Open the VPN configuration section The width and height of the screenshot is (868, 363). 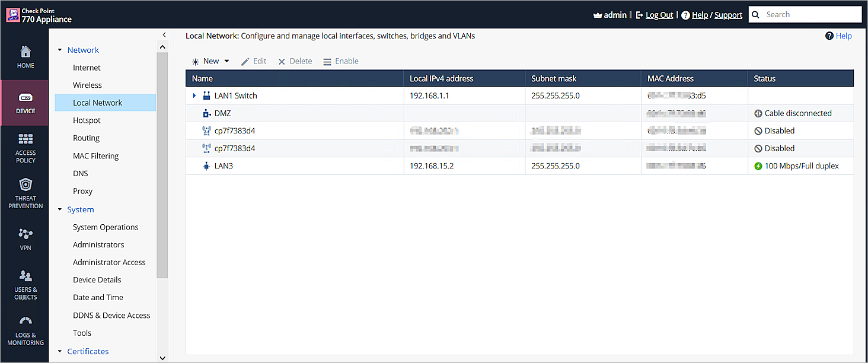click(x=25, y=239)
